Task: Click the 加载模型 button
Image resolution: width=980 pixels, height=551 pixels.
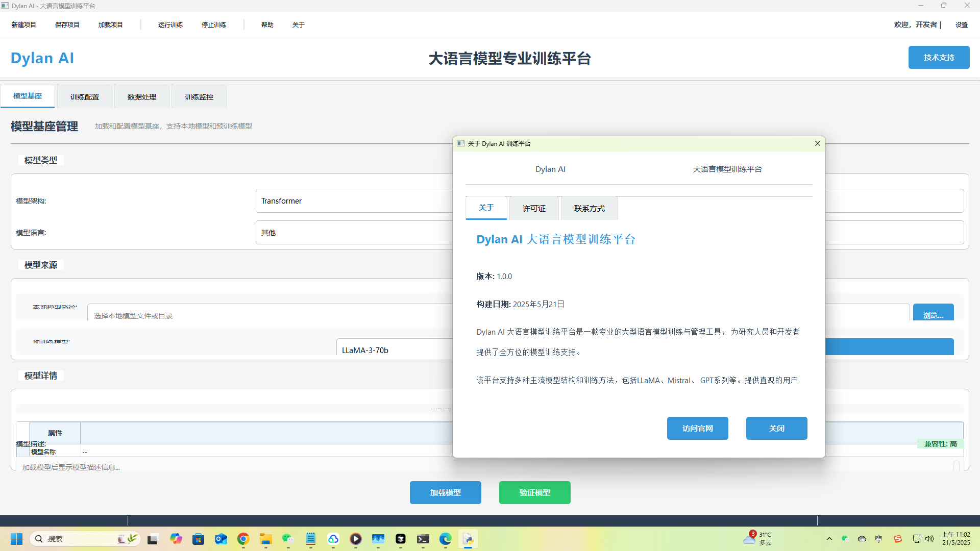Action: (445, 492)
